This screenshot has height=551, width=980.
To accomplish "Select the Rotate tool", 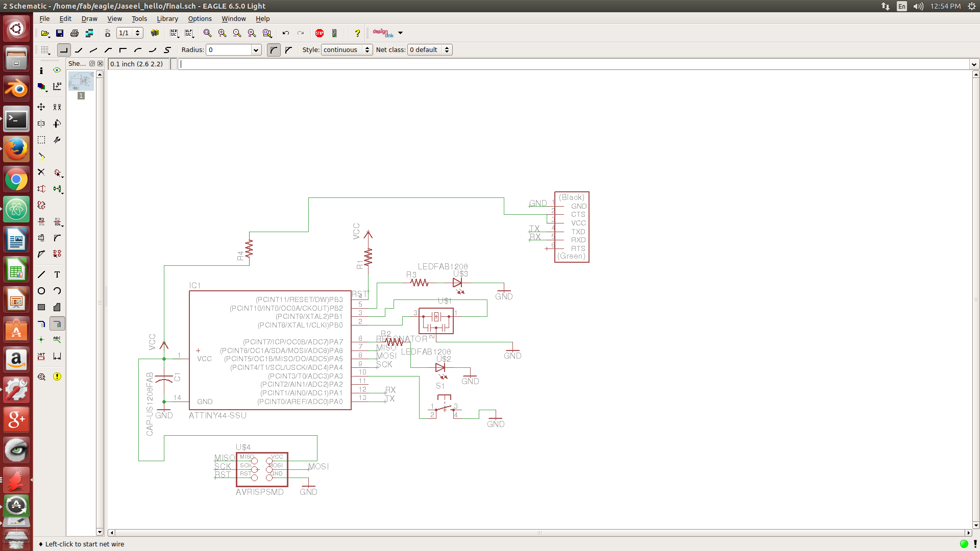I will point(57,123).
